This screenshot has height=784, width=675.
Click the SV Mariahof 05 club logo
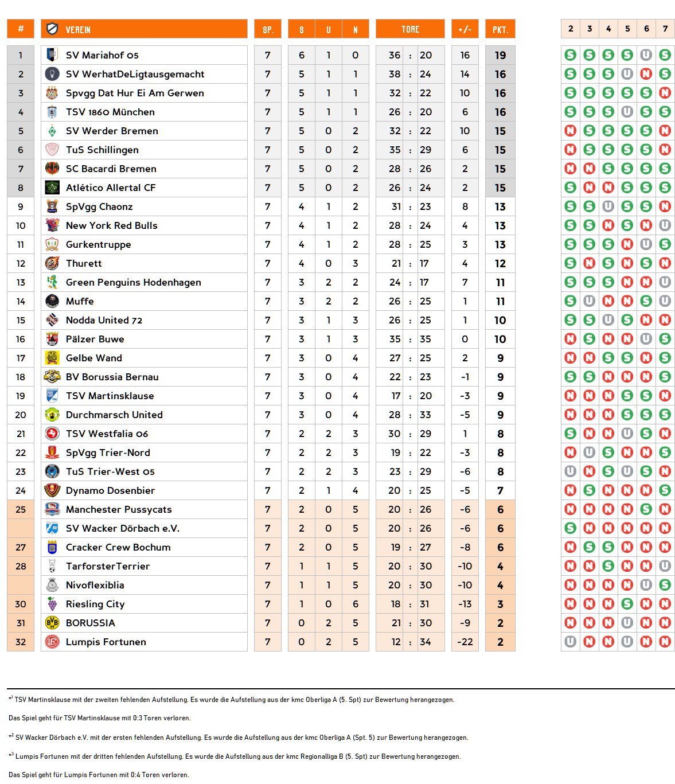tap(52, 55)
